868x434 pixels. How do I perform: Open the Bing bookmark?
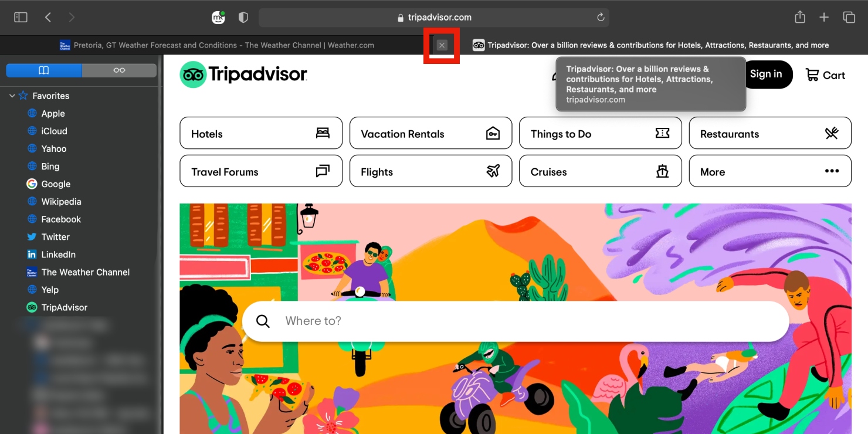(x=50, y=167)
